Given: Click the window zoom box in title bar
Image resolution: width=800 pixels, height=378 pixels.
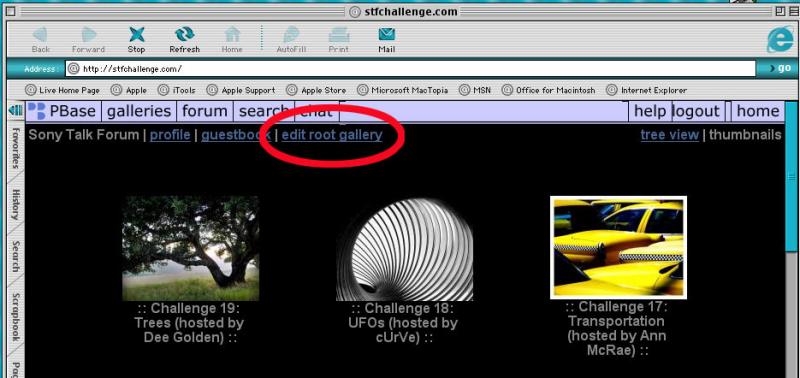Looking at the screenshot, I should click(x=781, y=11).
